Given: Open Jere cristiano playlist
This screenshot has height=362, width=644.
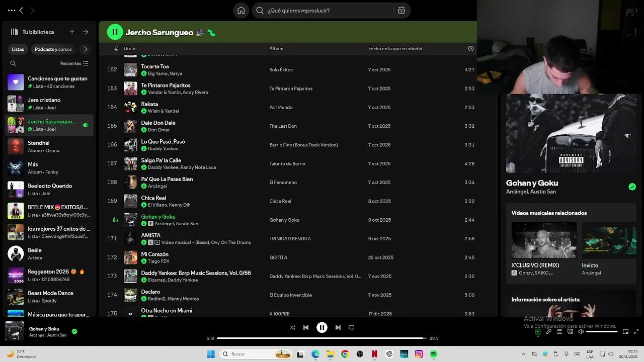Looking at the screenshot, I should [49, 104].
